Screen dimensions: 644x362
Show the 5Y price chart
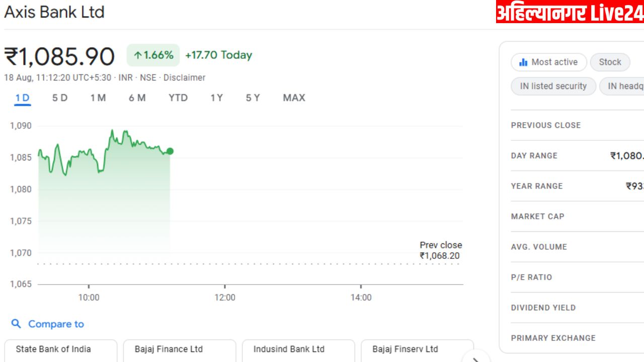253,98
